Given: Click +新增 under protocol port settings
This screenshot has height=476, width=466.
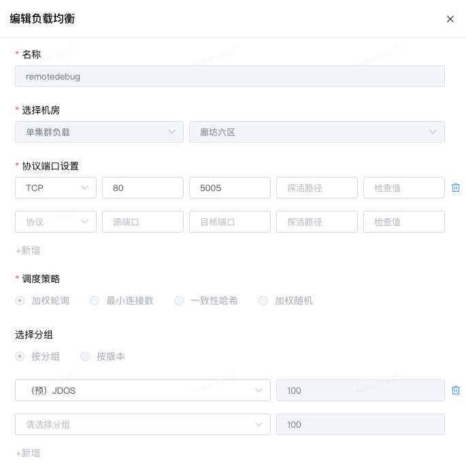Looking at the screenshot, I should coord(28,250).
